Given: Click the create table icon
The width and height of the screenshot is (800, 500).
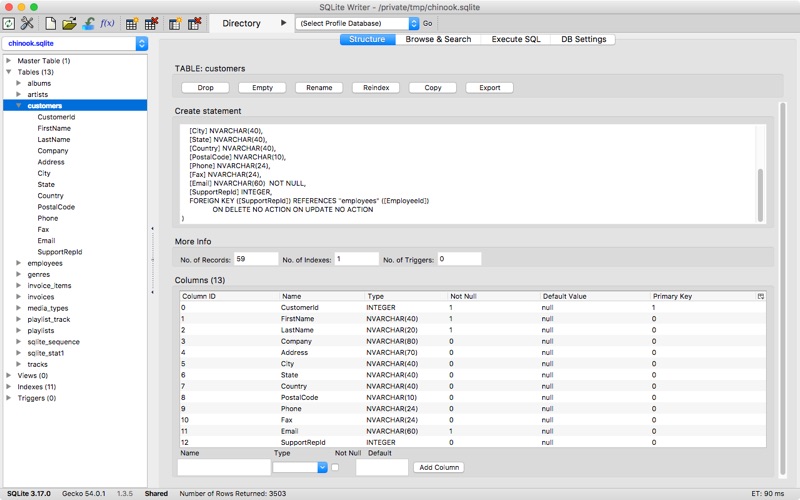Looking at the screenshot, I should (132, 23).
